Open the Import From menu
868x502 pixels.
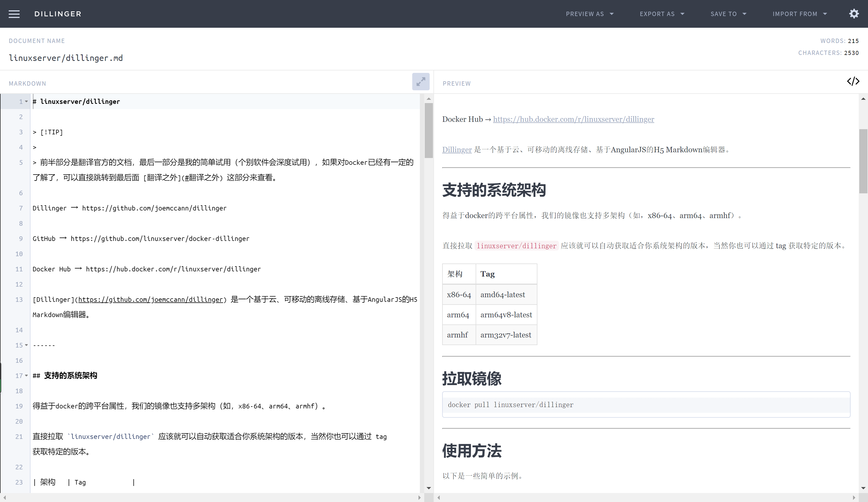[799, 14]
